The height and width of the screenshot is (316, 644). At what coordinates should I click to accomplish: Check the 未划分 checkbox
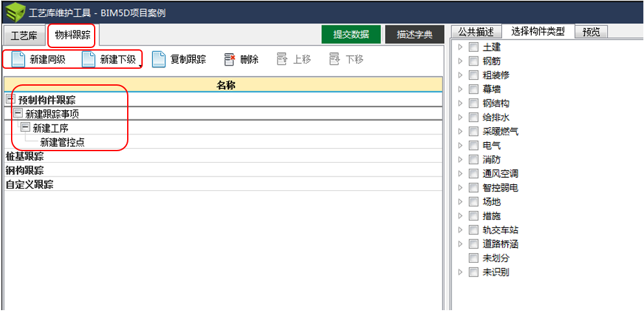point(473,258)
